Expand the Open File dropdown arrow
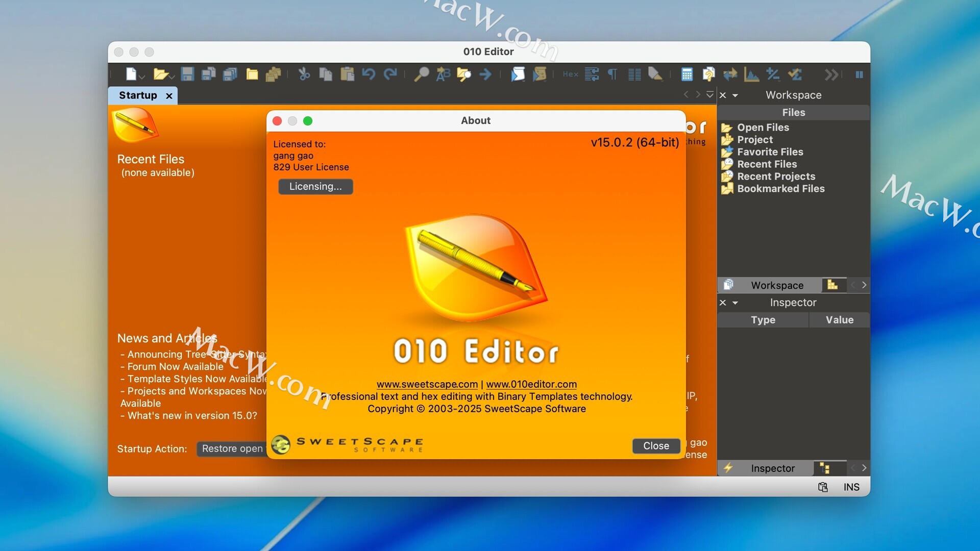The width and height of the screenshot is (980, 551). tap(172, 77)
